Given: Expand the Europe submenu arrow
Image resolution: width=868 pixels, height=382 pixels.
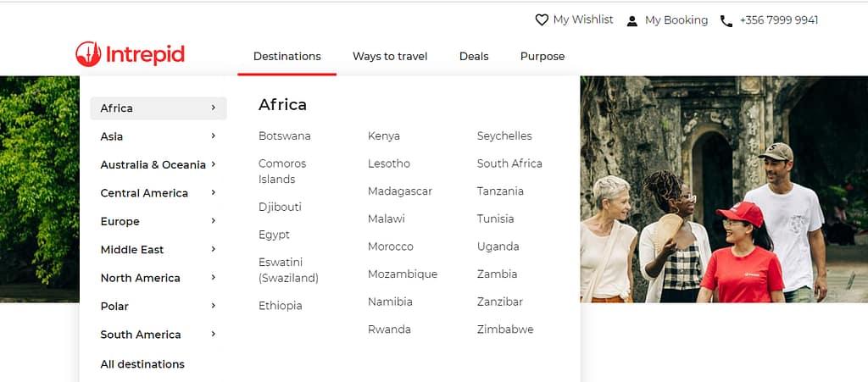Looking at the screenshot, I should point(214,221).
